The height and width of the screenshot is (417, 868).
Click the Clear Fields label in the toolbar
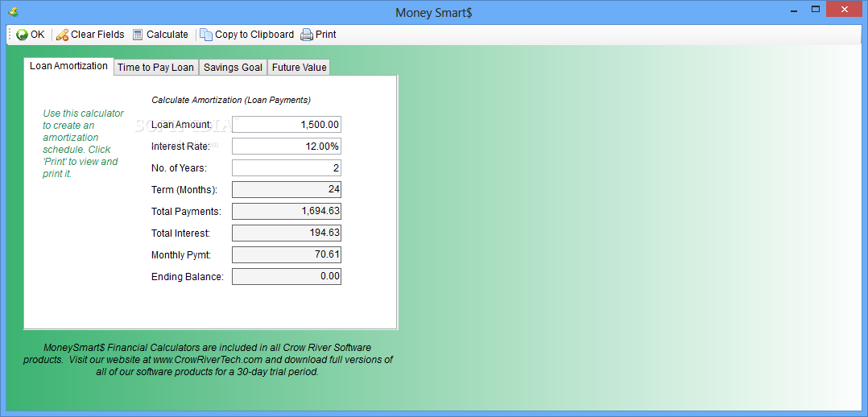97,35
